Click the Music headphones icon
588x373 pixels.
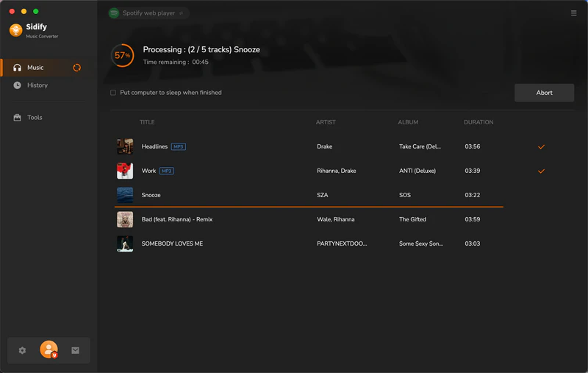click(x=17, y=68)
